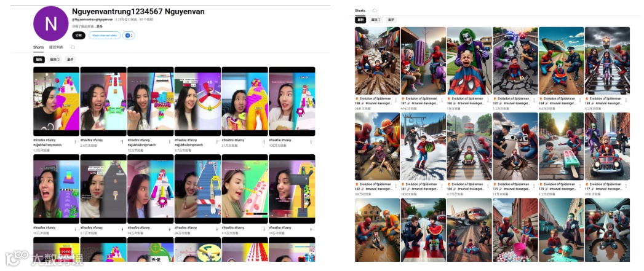Screen dimensions: 644x271
Task: Open three-dot menu for Evolution of Spiderman 188
Action: point(396,100)
